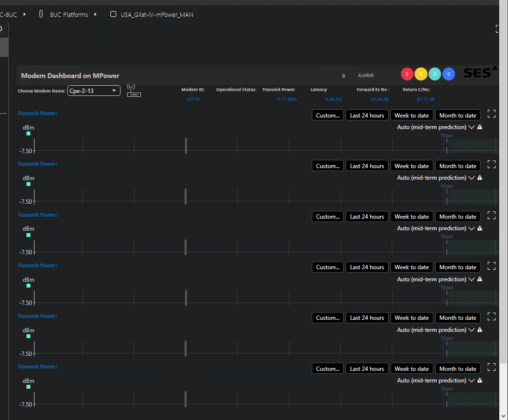Select Last 24 hours on the first chart
508x420 pixels.
point(367,115)
